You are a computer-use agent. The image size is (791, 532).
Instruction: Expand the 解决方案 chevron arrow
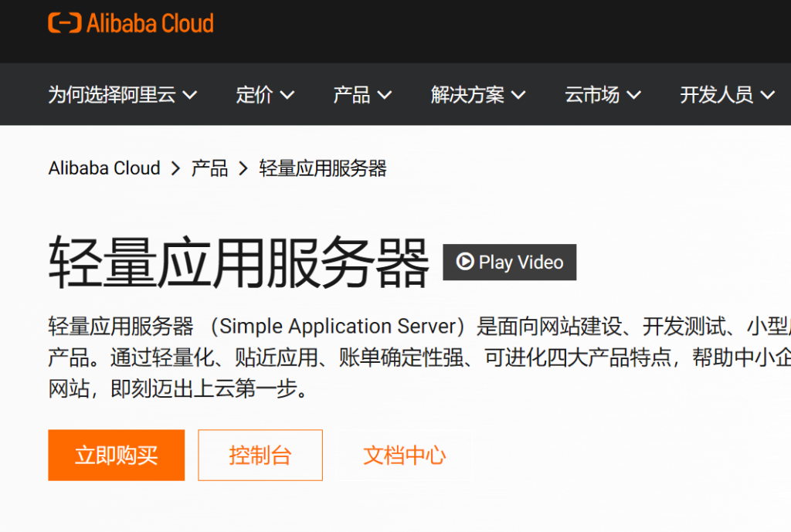tap(518, 95)
